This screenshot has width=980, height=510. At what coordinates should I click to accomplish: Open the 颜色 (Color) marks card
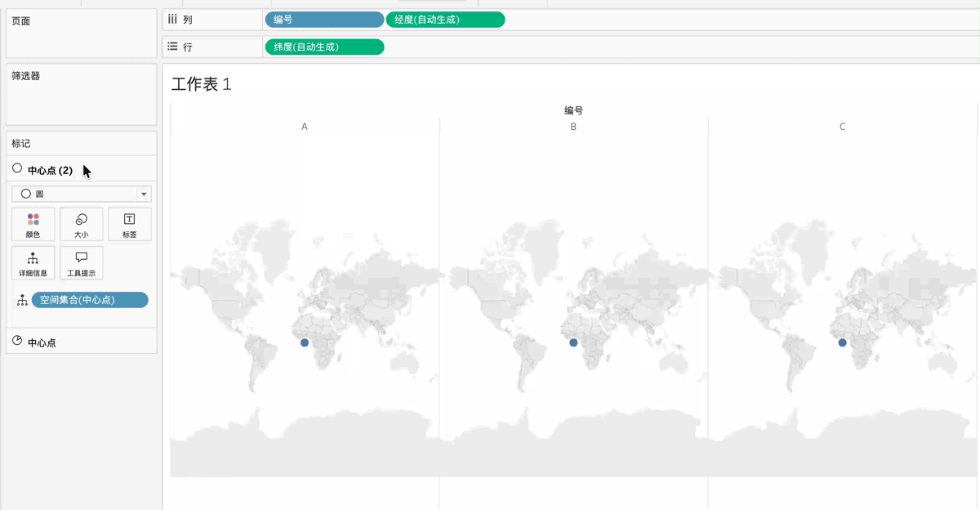[x=33, y=224]
